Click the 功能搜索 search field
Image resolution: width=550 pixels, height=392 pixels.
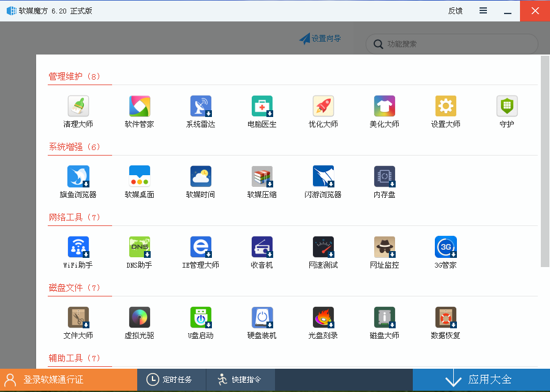click(x=452, y=44)
